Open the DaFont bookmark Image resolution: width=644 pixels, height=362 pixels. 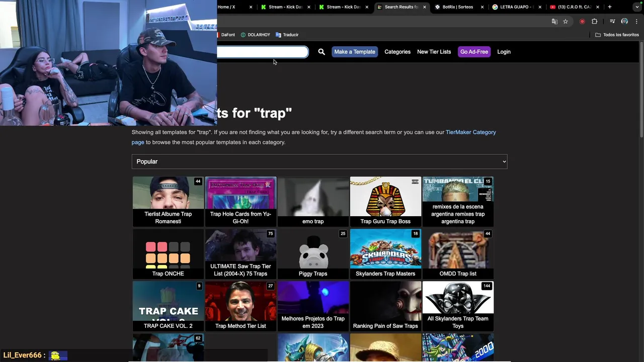[x=227, y=35]
